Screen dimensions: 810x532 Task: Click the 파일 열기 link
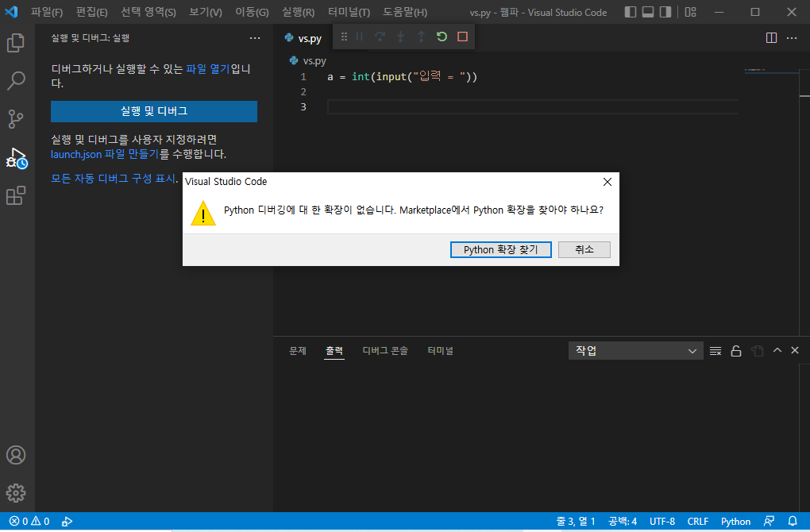coord(208,69)
